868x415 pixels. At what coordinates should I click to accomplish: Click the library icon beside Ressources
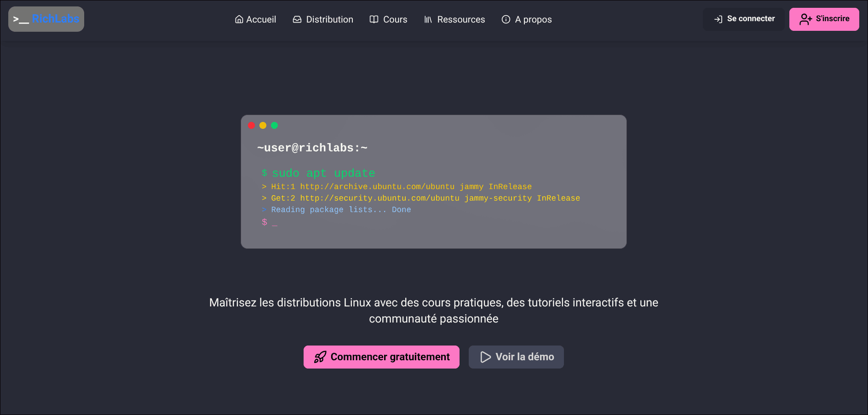[428, 19]
